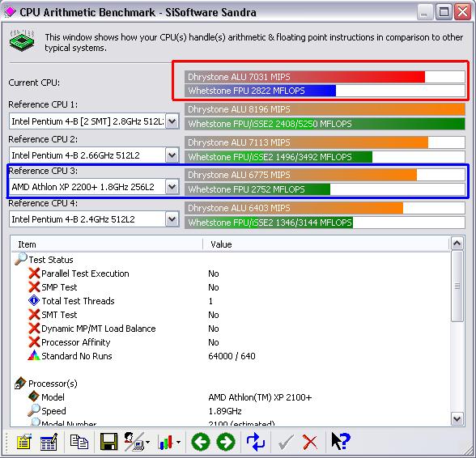The height and width of the screenshot is (458, 476).
Task: Click blue info icon beside Total Test Threads
Action: coord(34,300)
